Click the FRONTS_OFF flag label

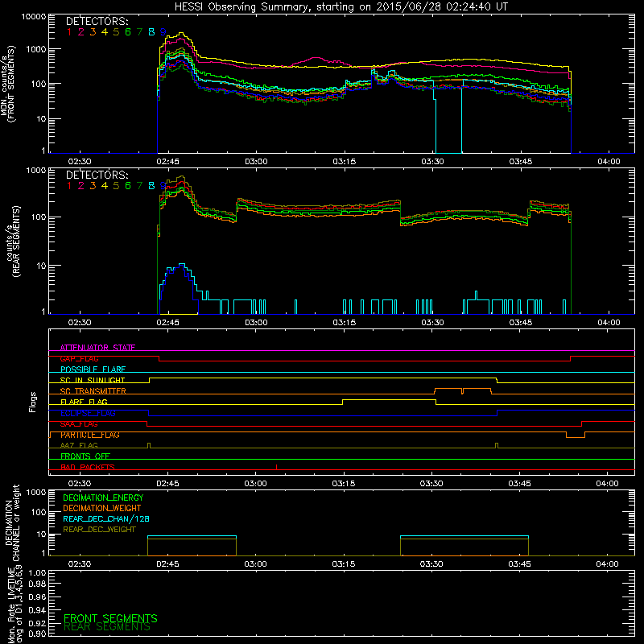85,456
